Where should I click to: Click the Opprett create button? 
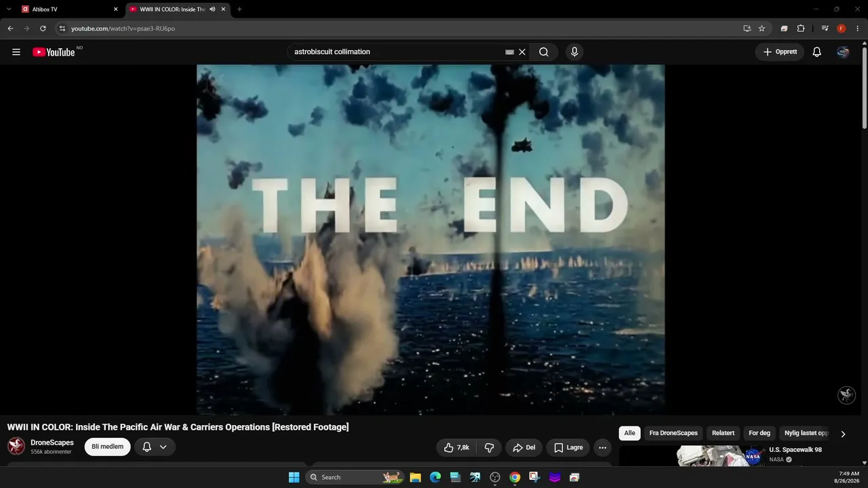780,52
